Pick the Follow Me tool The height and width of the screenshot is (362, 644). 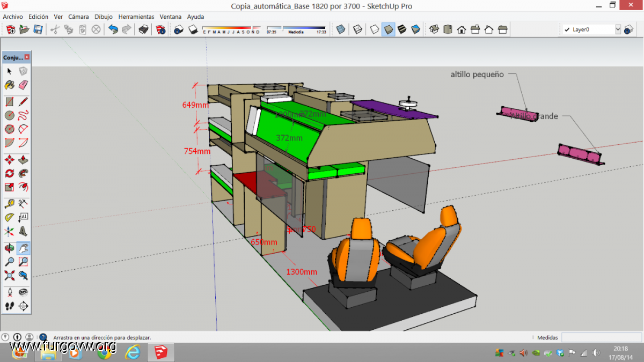[x=23, y=173]
